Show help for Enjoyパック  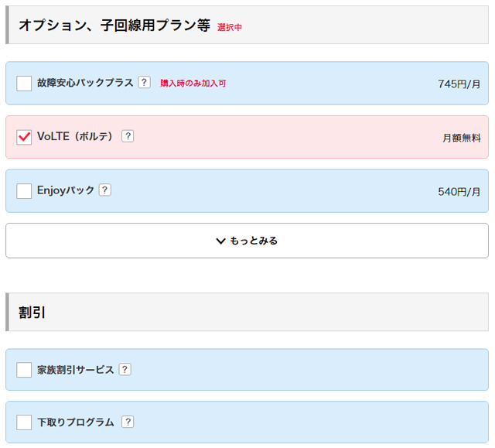105,190
